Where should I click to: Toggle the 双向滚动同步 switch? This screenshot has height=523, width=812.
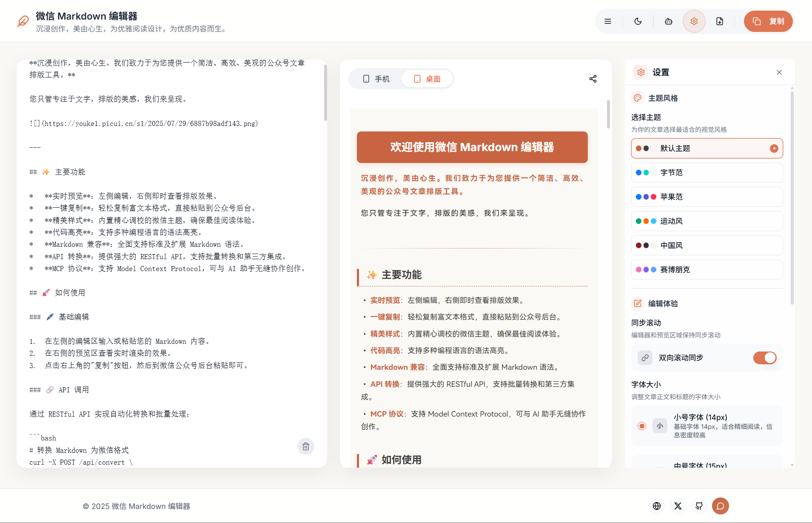point(765,358)
